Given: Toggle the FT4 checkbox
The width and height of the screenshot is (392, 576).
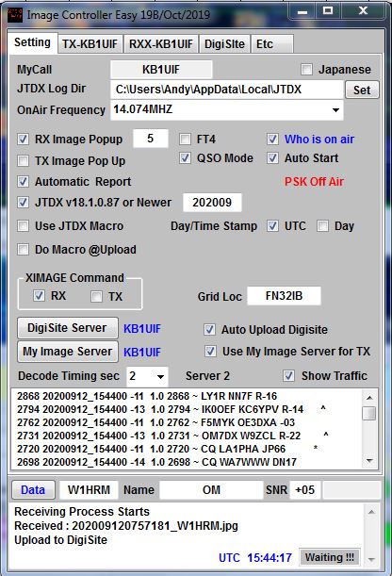Looking at the screenshot, I should pyautogui.click(x=185, y=140).
